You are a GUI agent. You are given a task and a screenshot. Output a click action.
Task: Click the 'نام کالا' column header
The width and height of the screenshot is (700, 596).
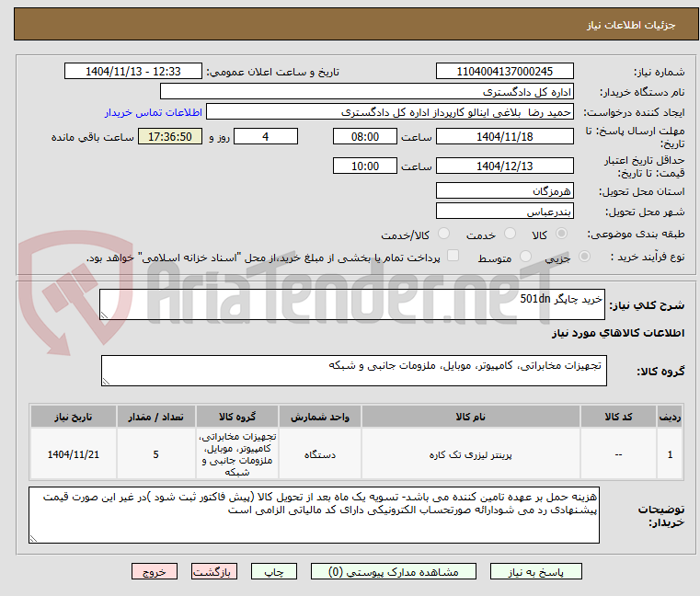tap(471, 417)
